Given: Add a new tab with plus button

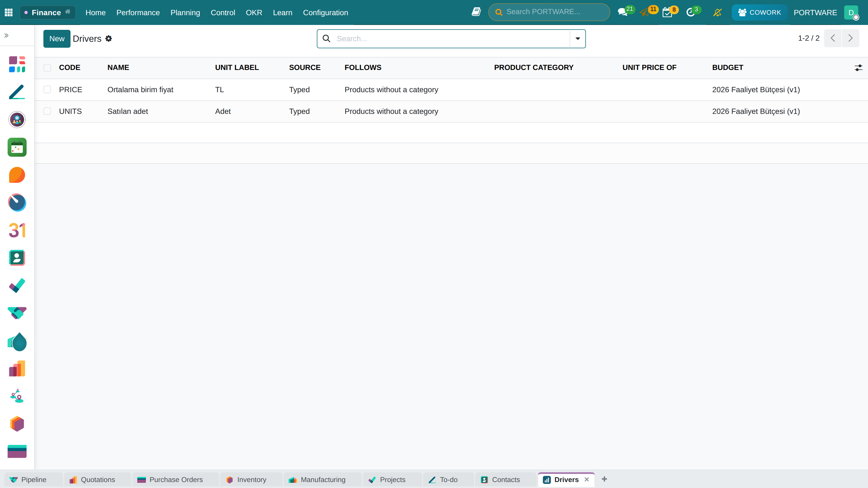Looking at the screenshot, I should (604, 479).
